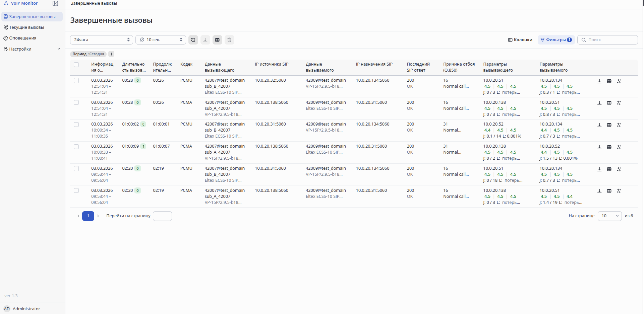Download the 12:51:04 PCMA call
This screenshot has height=314, width=644.
tap(599, 103)
